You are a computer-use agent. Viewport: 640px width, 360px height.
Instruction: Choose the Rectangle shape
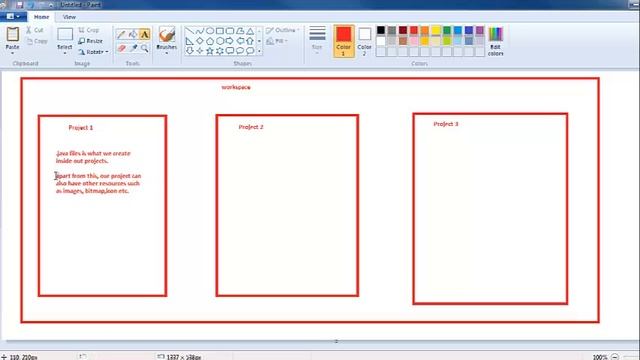(220, 31)
